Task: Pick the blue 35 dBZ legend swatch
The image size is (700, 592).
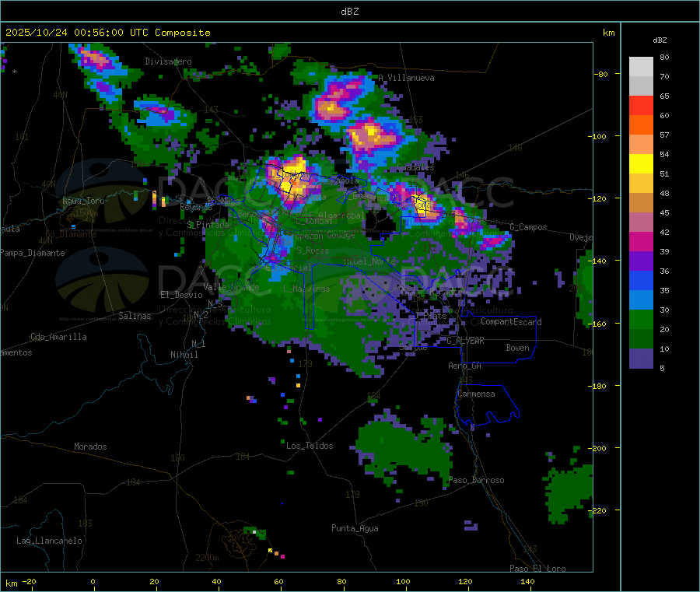Action: [641, 280]
